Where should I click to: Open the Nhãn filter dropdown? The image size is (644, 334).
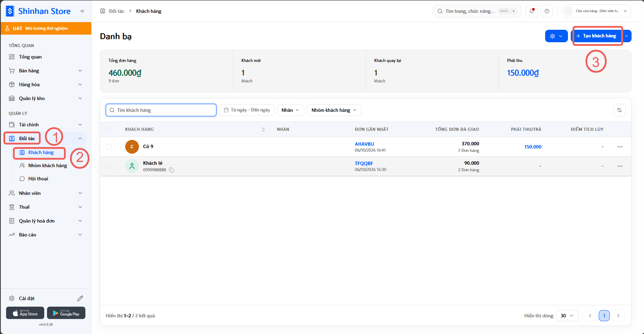click(290, 110)
